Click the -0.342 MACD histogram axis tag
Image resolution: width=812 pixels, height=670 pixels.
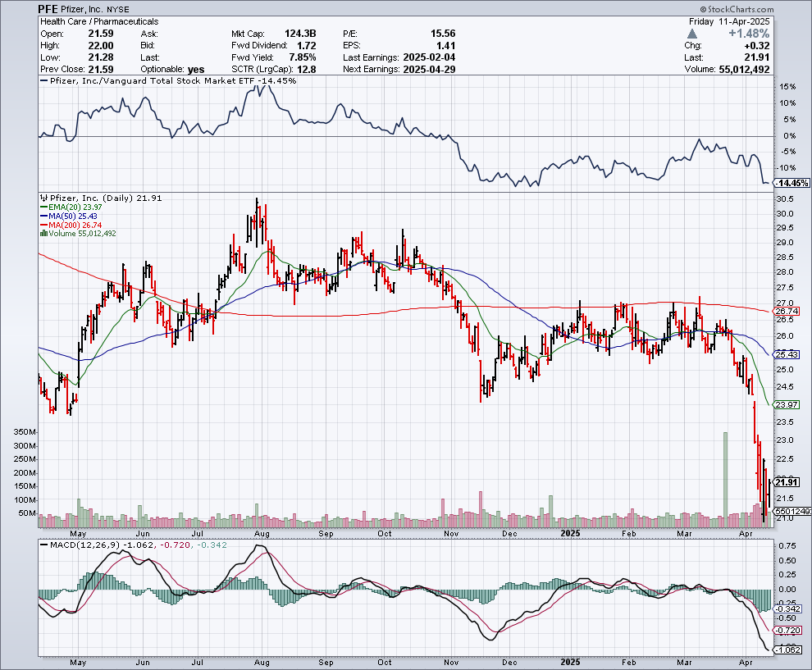point(789,608)
